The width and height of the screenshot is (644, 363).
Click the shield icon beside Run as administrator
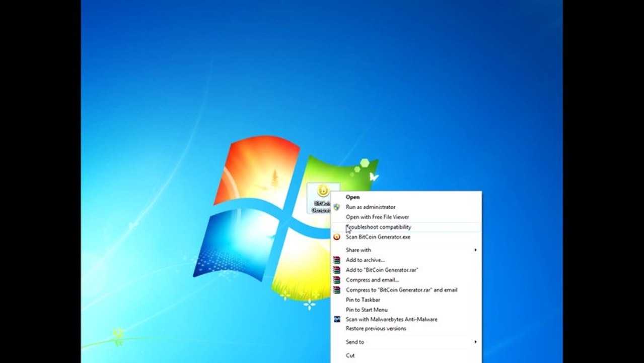pos(336,207)
